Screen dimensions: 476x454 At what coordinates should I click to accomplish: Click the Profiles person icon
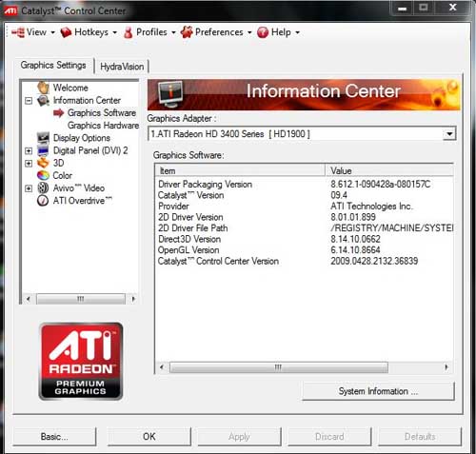pyautogui.click(x=128, y=32)
